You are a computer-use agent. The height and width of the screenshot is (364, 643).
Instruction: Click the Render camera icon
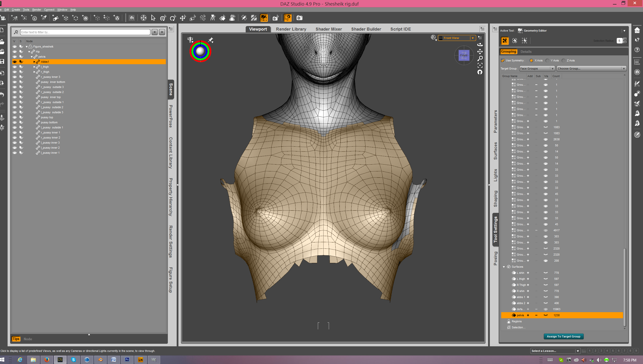300,18
